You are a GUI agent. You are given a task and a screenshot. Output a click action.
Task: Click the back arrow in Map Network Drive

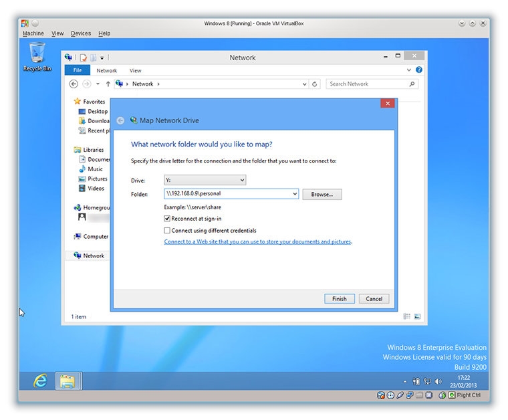(120, 121)
